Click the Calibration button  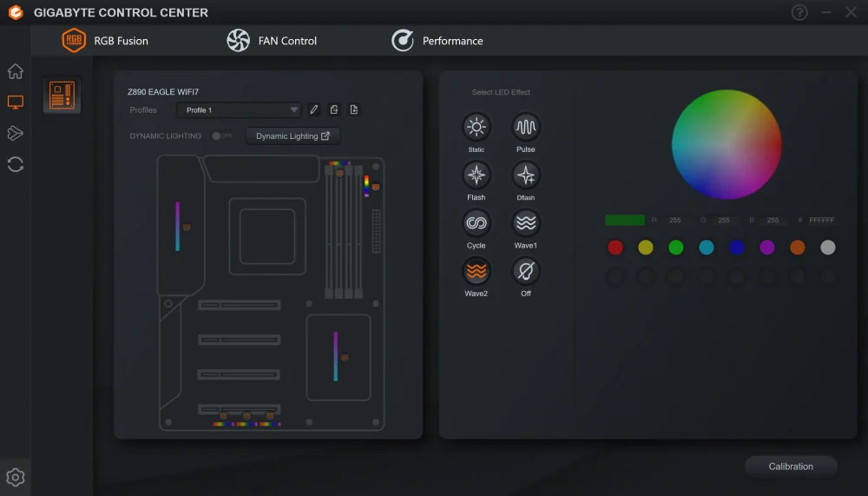coord(791,466)
